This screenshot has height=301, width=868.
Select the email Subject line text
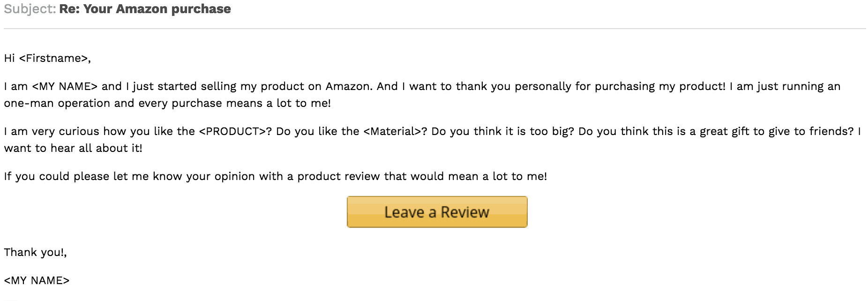tap(117, 8)
